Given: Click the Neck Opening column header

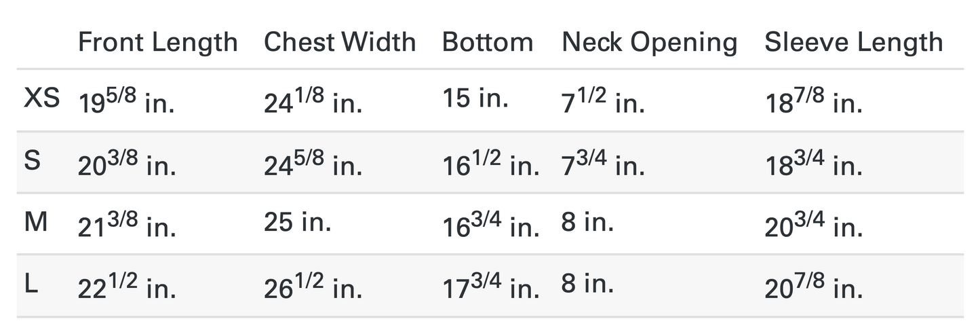Looking at the screenshot, I should pos(649,43).
